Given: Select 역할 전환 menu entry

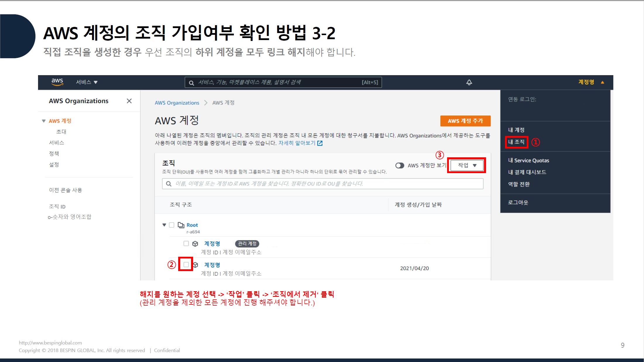Looking at the screenshot, I should point(519,184).
